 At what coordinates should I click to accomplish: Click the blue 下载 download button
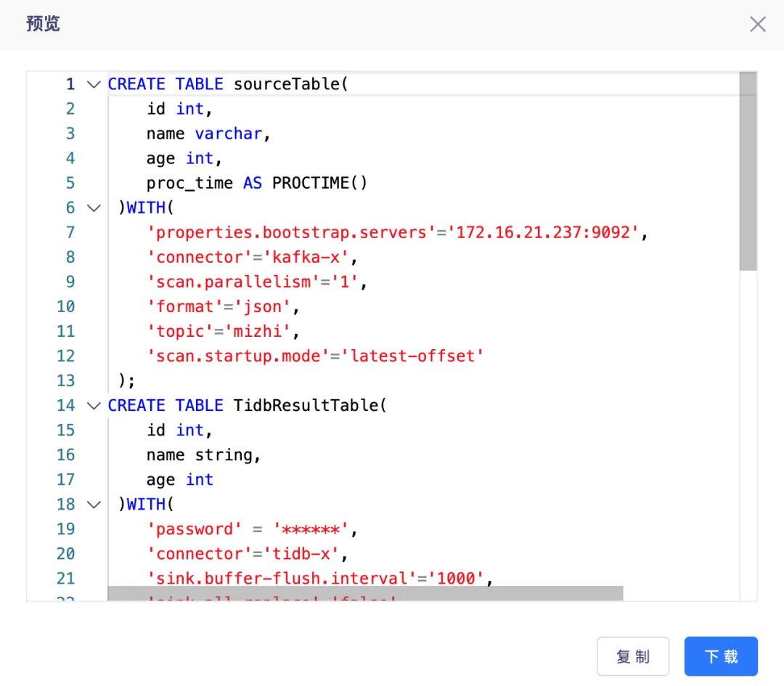click(x=721, y=656)
